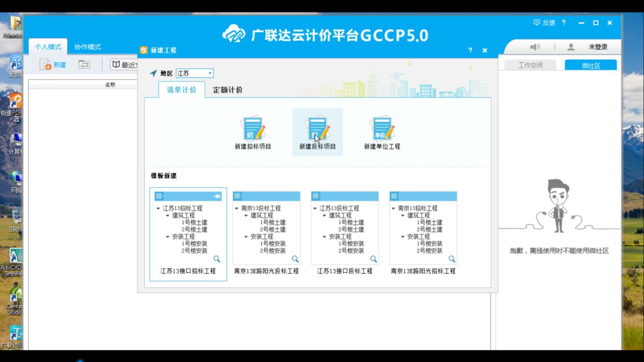Click the help icon in 新建工程 dialog
The image size is (644, 362).
[470, 50]
